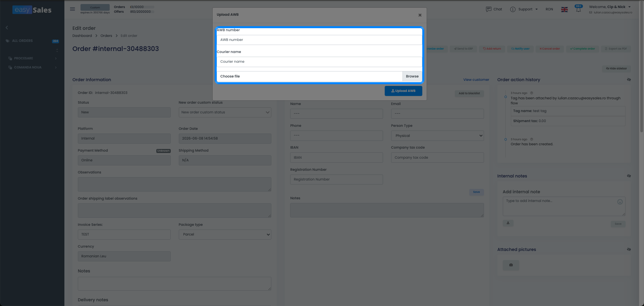Open the Chat icon
Screen dimensions: 644x306
click(488, 9)
